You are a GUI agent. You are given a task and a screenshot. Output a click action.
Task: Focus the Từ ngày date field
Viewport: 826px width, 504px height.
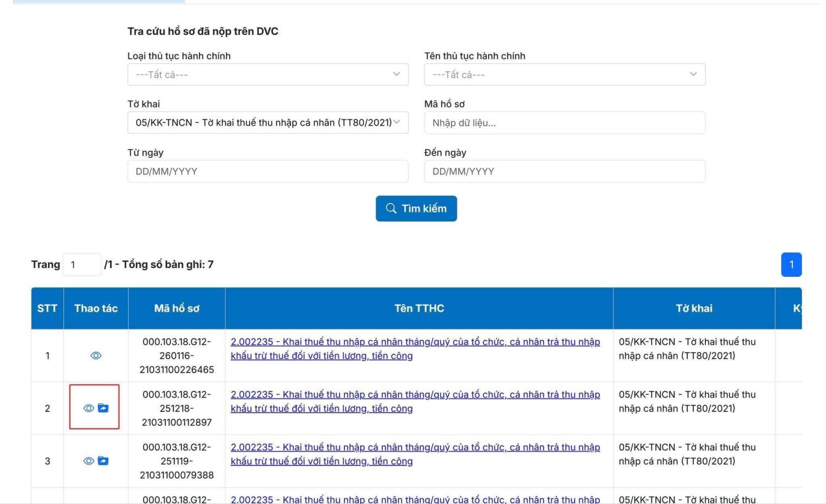coord(268,171)
